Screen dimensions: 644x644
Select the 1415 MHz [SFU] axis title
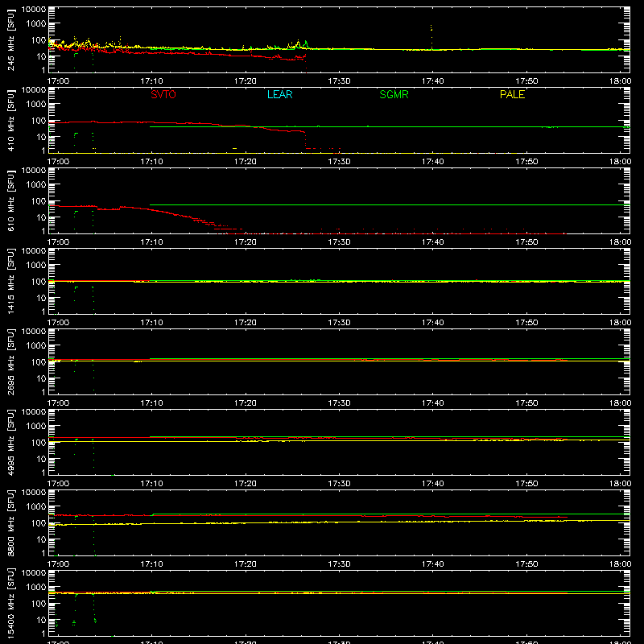11,281
